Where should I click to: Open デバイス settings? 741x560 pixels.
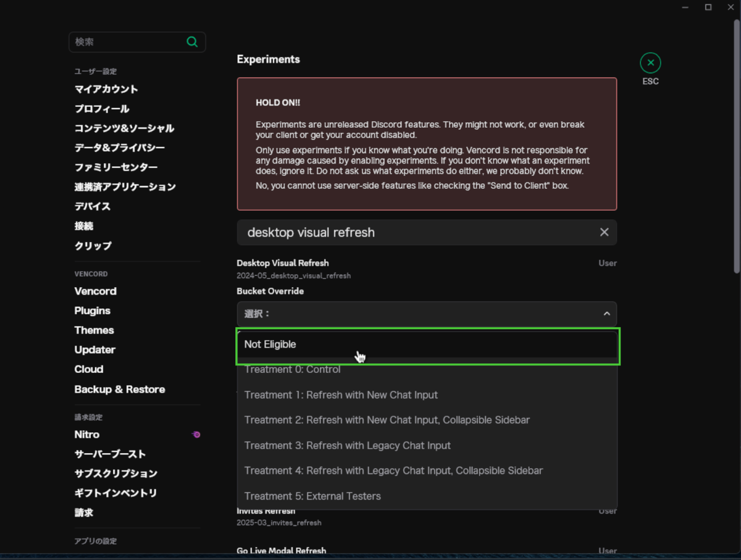[93, 206]
